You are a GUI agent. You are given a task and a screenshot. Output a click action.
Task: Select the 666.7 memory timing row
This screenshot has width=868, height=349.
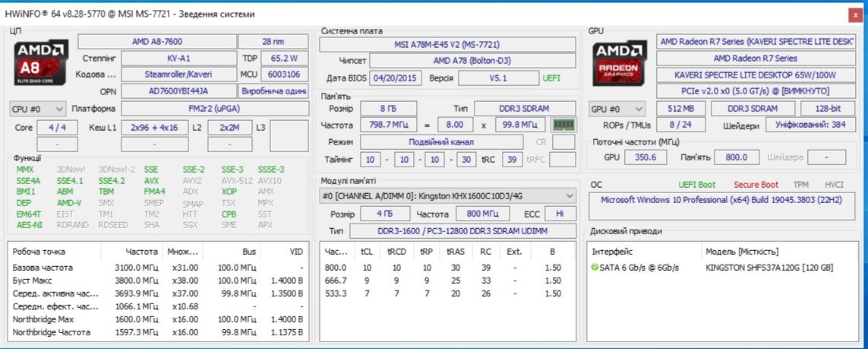[x=447, y=281]
